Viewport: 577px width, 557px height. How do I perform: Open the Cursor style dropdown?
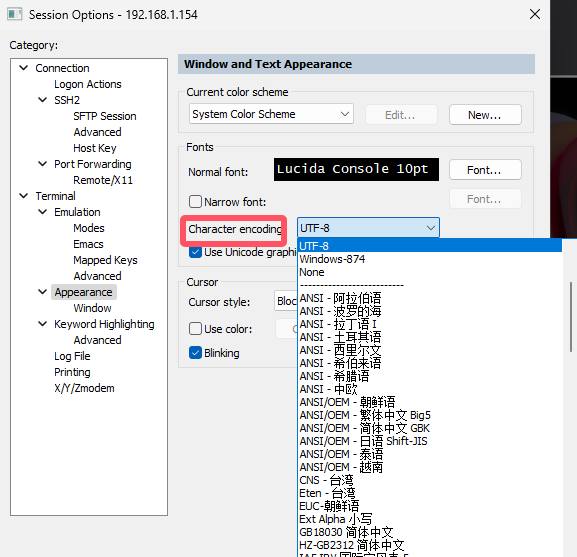click(286, 301)
